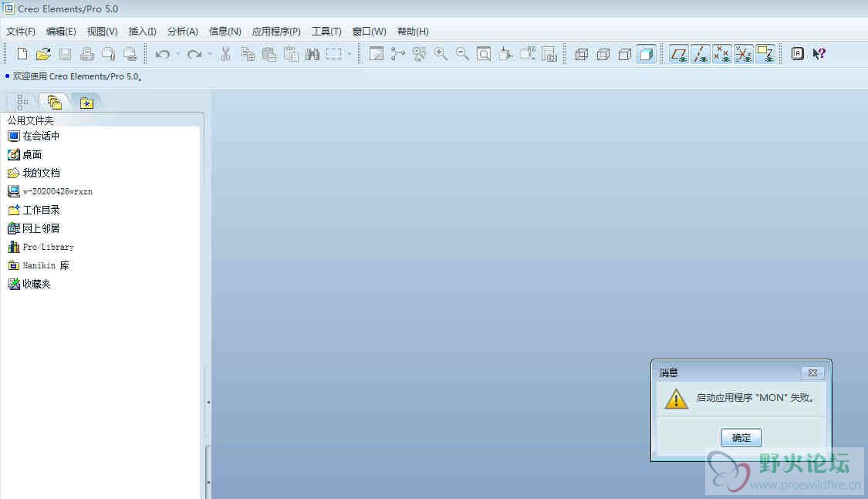Viewport: 868px width, 499px height.
Task: Select Shading display style
Action: 646,54
